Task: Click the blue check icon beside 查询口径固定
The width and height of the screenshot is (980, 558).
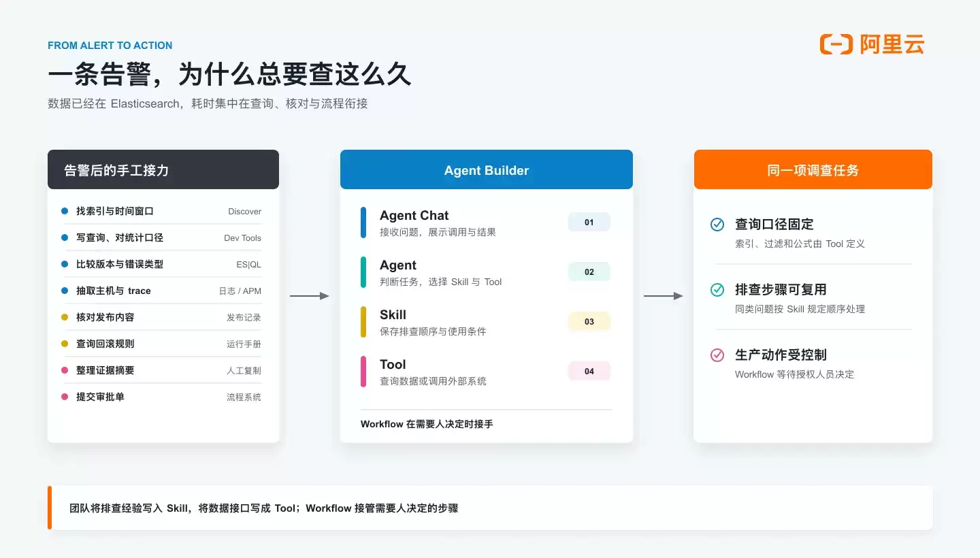Action: tap(717, 225)
